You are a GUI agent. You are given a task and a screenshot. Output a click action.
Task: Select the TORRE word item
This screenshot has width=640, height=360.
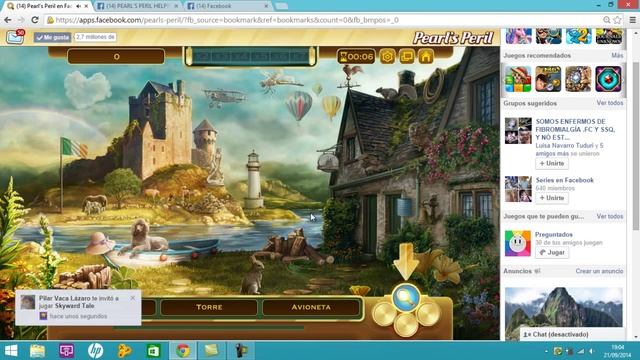209,307
